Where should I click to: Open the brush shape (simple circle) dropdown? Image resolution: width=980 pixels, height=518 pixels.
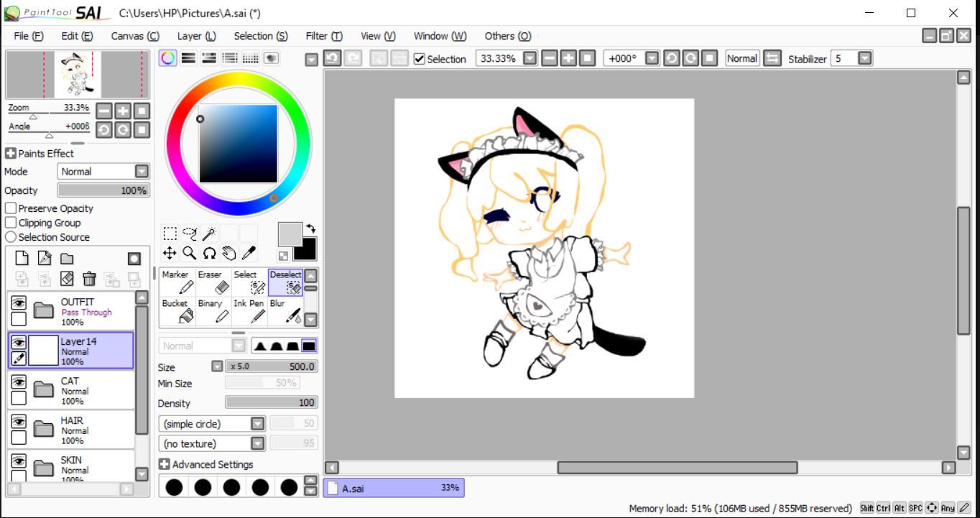click(x=257, y=424)
